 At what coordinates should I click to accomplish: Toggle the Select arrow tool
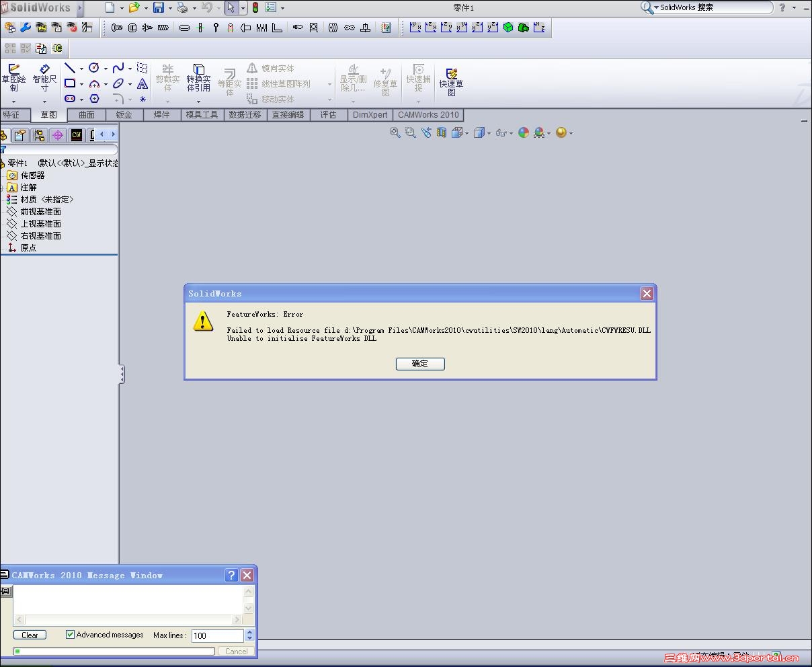231,8
